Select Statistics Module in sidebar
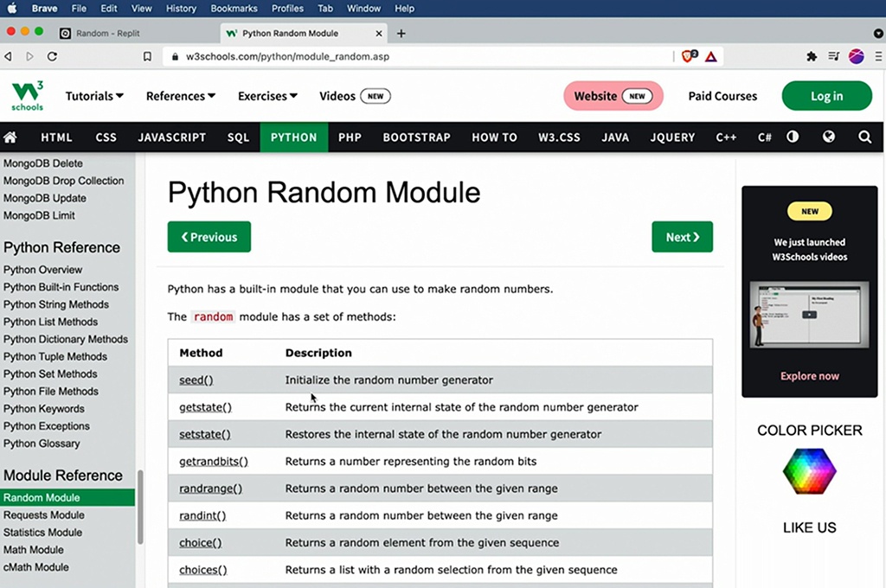Image resolution: width=886 pixels, height=588 pixels. point(42,533)
